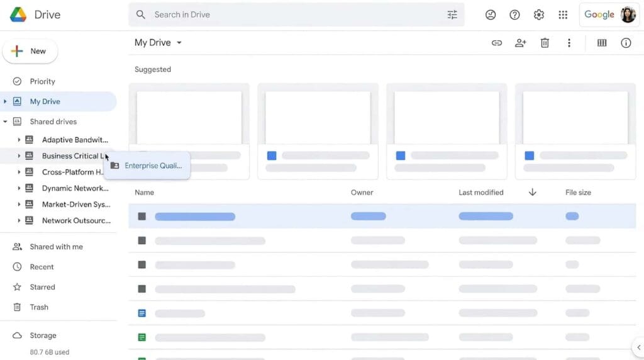Collapse the Shared drives tree
Image resolution: width=644 pixels, height=360 pixels.
pyautogui.click(x=6, y=121)
